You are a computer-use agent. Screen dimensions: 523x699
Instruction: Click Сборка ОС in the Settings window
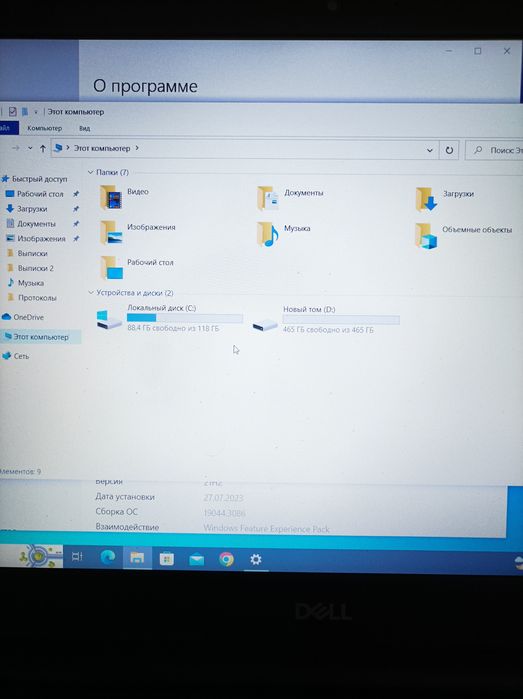point(116,511)
